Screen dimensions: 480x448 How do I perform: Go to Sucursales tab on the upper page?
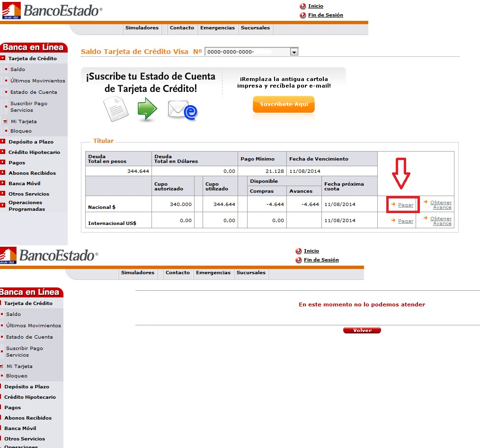[x=255, y=28]
